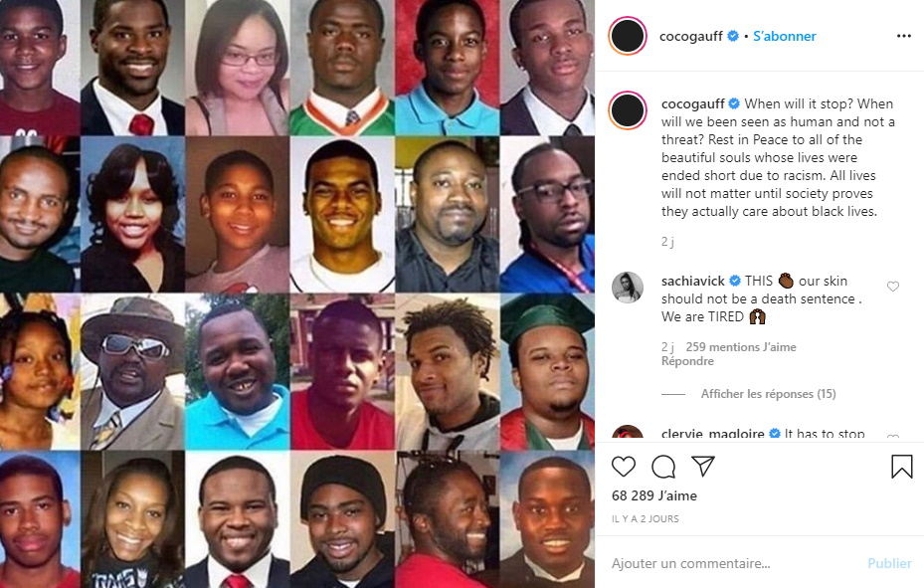The height and width of the screenshot is (588, 924).
Task: Open sachiavick's profile picture
Action: pos(628,287)
